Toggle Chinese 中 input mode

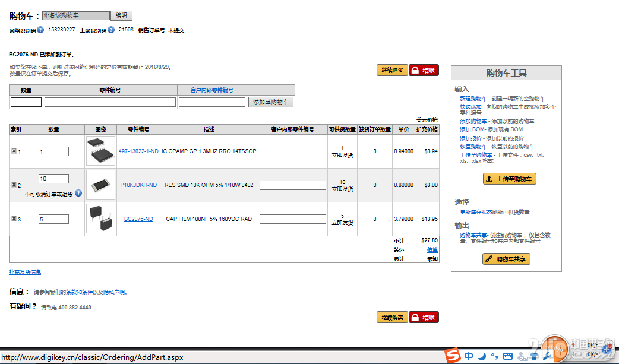[469, 356]
